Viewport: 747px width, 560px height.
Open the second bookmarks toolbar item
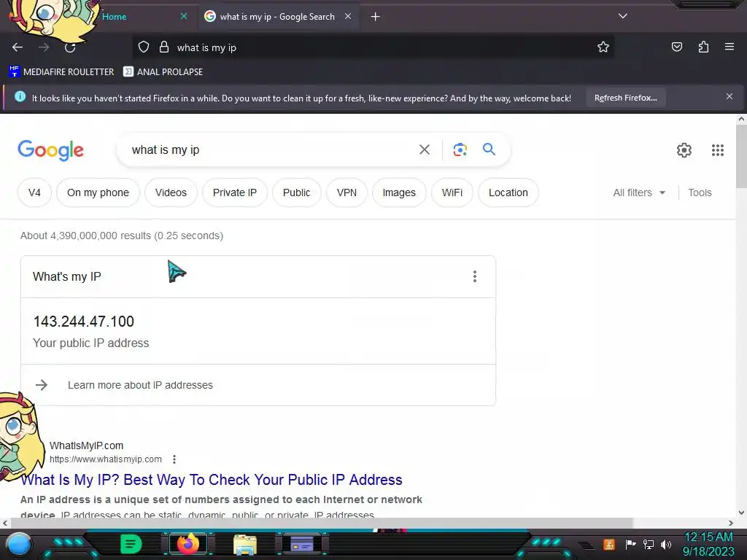(x=163, y=72)
